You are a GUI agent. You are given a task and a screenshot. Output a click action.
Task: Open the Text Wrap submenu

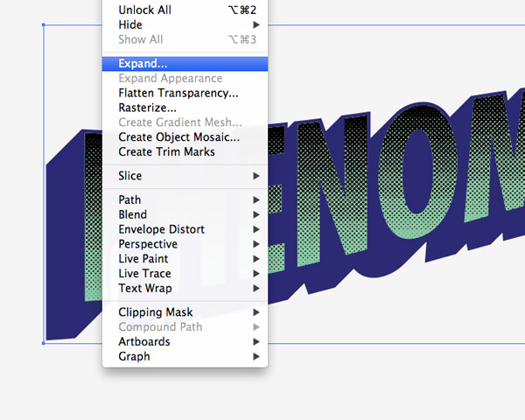point(185,289)
